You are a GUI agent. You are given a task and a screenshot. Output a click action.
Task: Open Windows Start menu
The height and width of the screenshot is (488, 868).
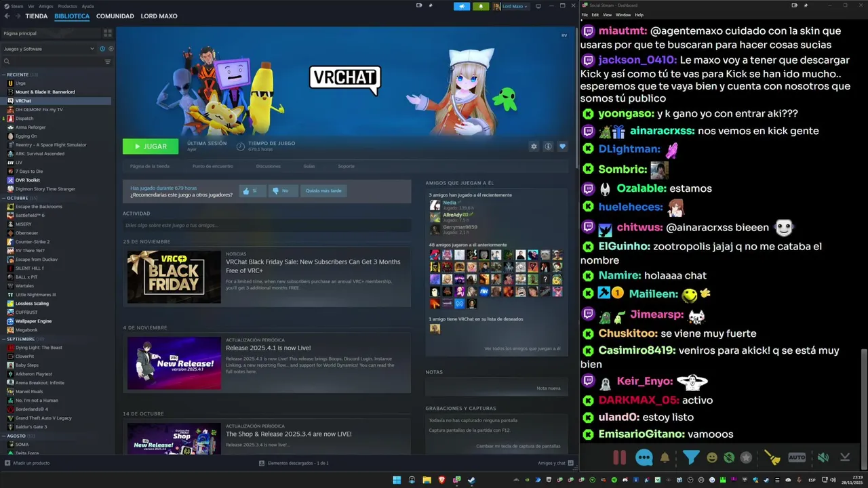(x=397, y=480)
